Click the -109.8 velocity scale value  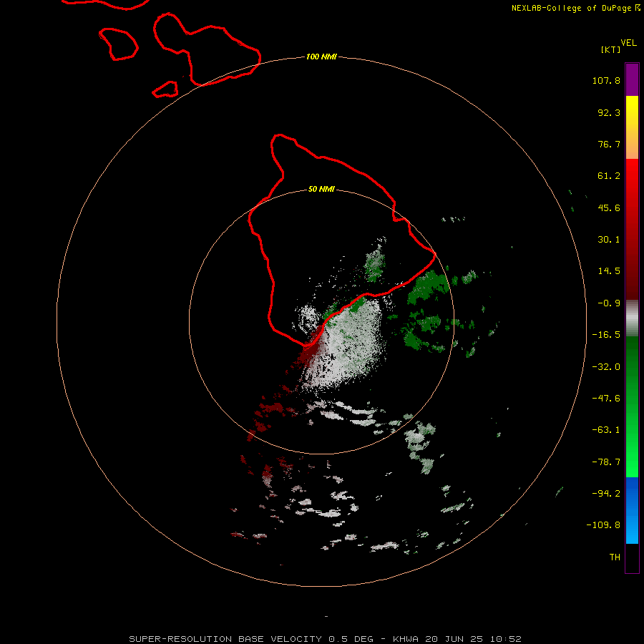[603, 525]
